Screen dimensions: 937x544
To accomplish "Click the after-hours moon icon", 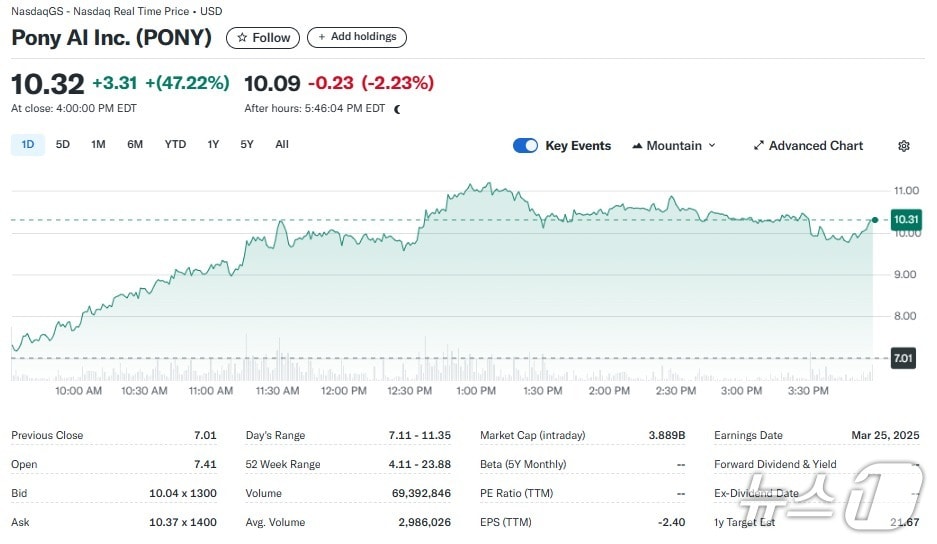I will click(x=397, y=109).
